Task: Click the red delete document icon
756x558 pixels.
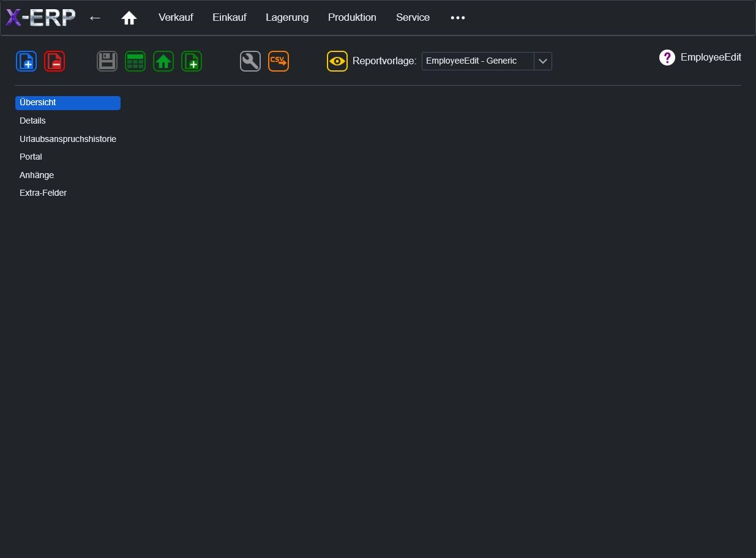Action: (x=54, y=61)
